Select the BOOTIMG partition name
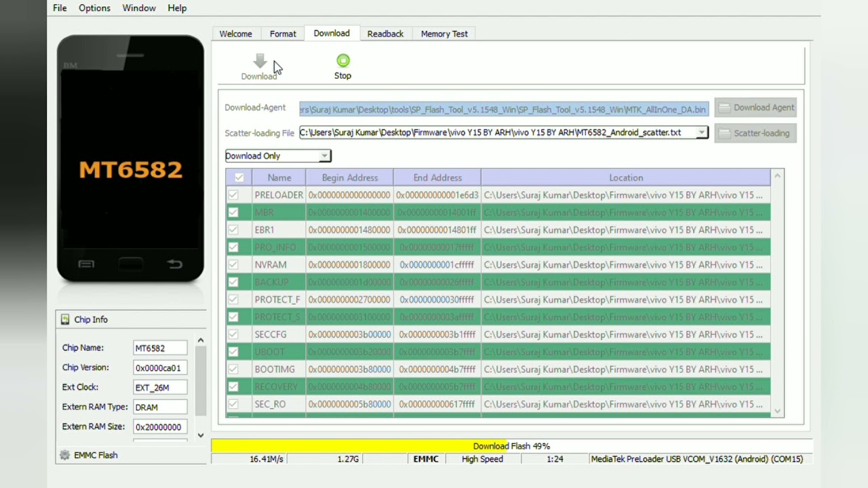 tap(275, 369)
